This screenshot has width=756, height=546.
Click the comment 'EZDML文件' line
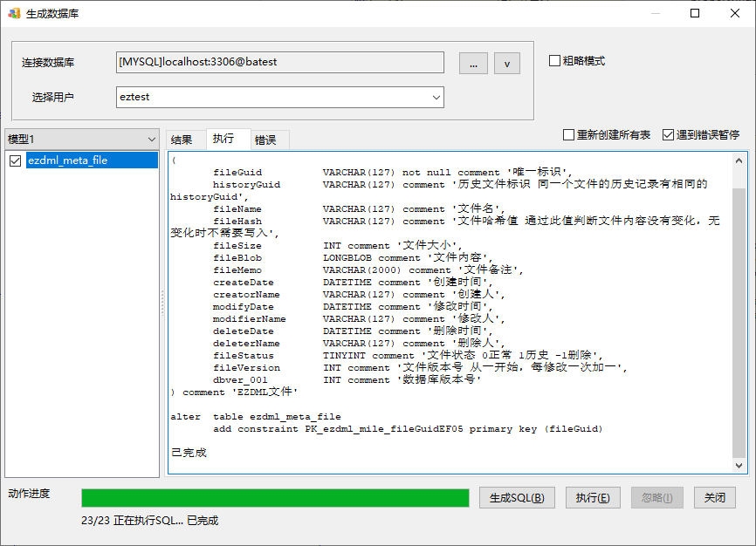(234, 392)
